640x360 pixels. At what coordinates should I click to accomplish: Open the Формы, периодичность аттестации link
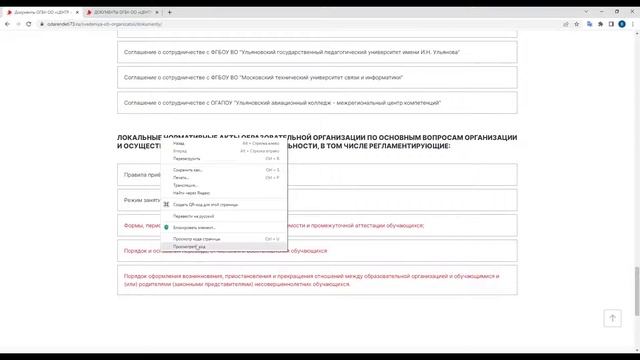coord(317,225)
